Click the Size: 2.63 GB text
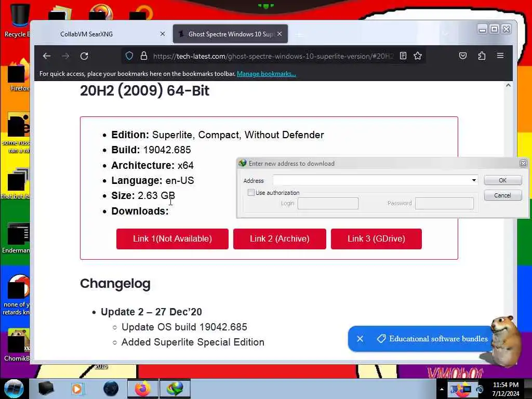Image resolution: width=532 pixels, height=399 pixels. click(x=143, y=196)
